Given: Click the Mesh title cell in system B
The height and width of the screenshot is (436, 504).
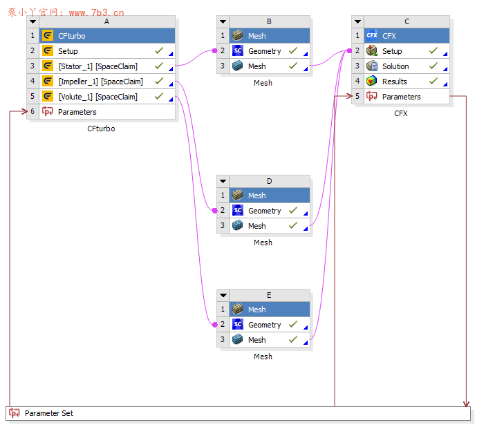Looking at the screenshot, I should pyautogui.click(x=270, y=36).
